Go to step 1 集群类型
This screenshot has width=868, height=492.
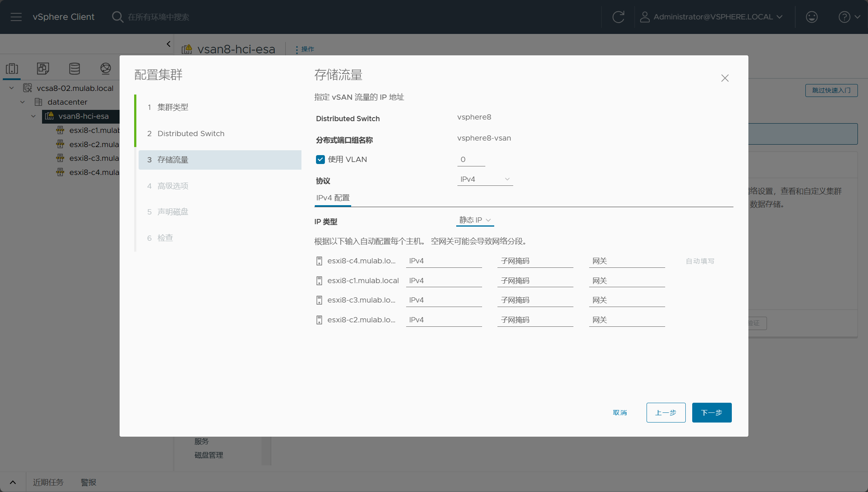tap(220, 107)
